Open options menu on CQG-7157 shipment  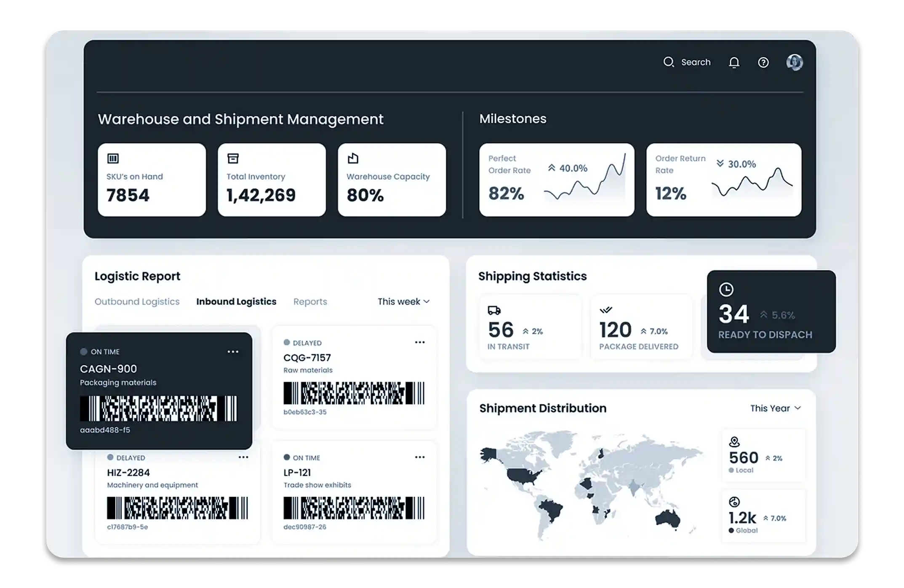click(x=420, y=342)
